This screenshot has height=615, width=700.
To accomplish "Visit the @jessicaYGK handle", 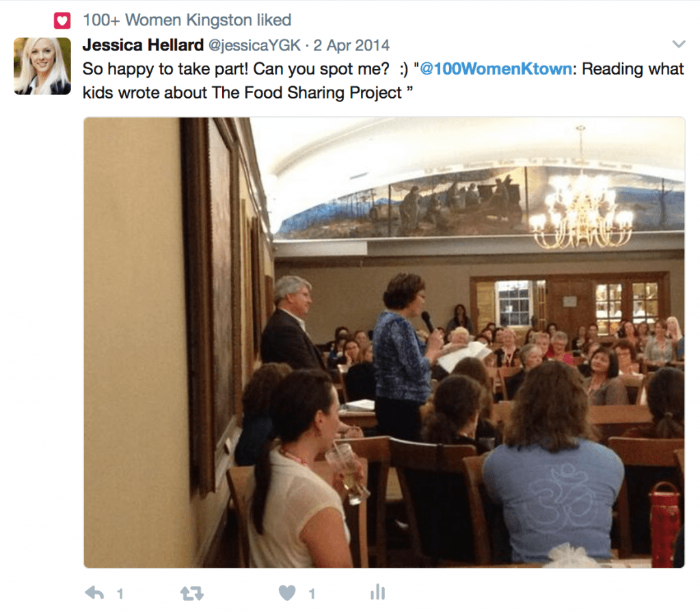I will tap(254, 46).
